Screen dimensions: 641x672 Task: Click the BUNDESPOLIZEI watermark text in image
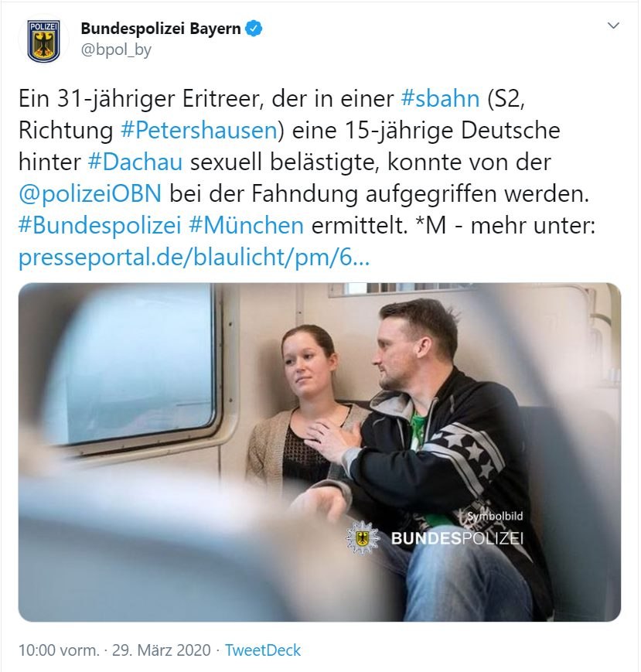[457, 538]
